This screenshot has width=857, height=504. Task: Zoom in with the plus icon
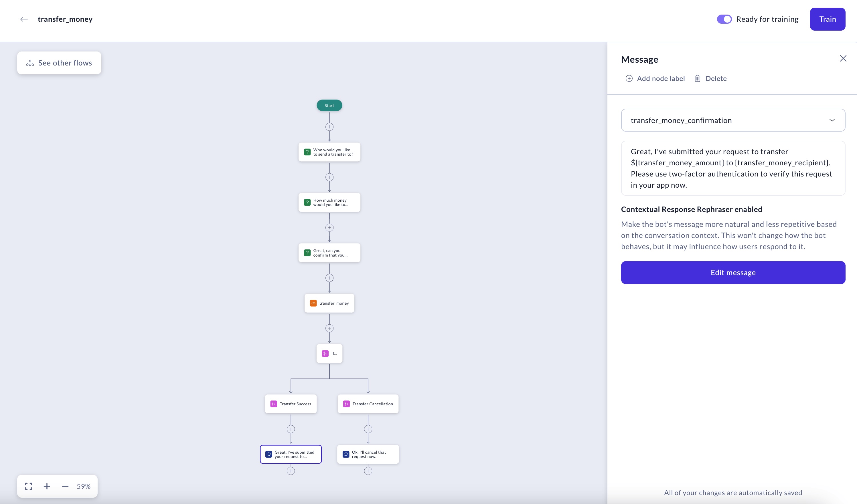(47, 486)
